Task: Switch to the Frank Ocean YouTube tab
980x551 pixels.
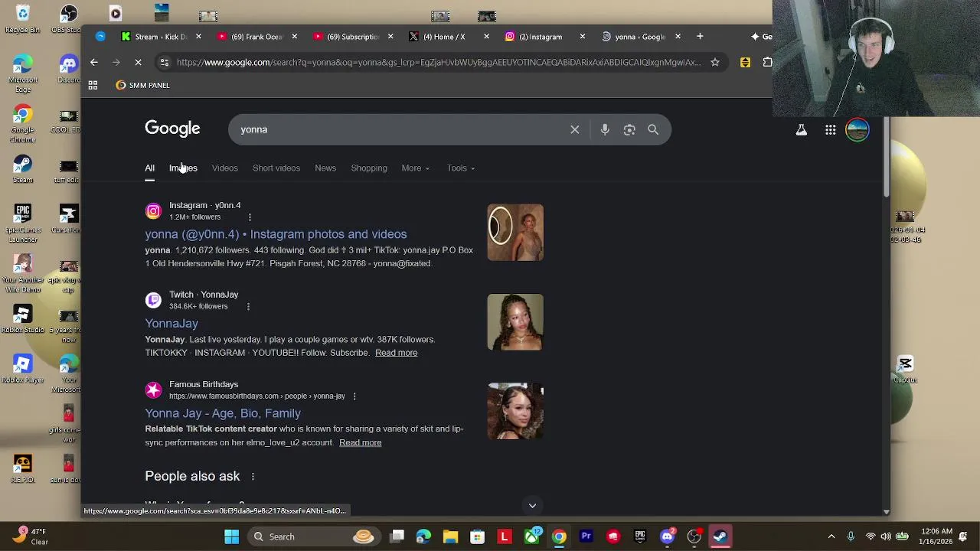Action: click(257, 37)
